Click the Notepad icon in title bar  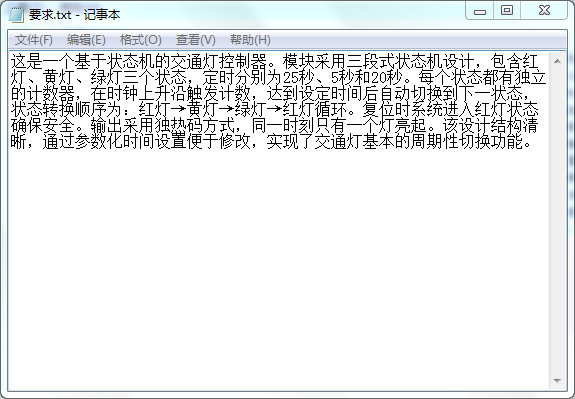pos(17,15)
